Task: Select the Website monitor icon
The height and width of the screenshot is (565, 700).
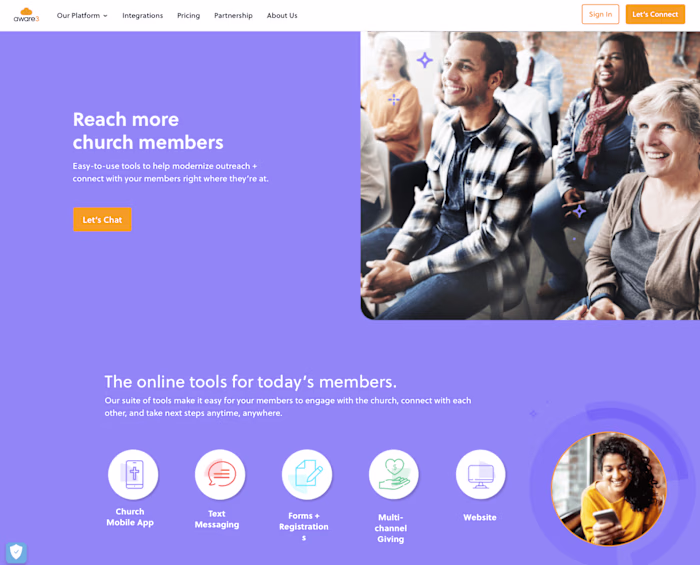Action: point(481,474)
